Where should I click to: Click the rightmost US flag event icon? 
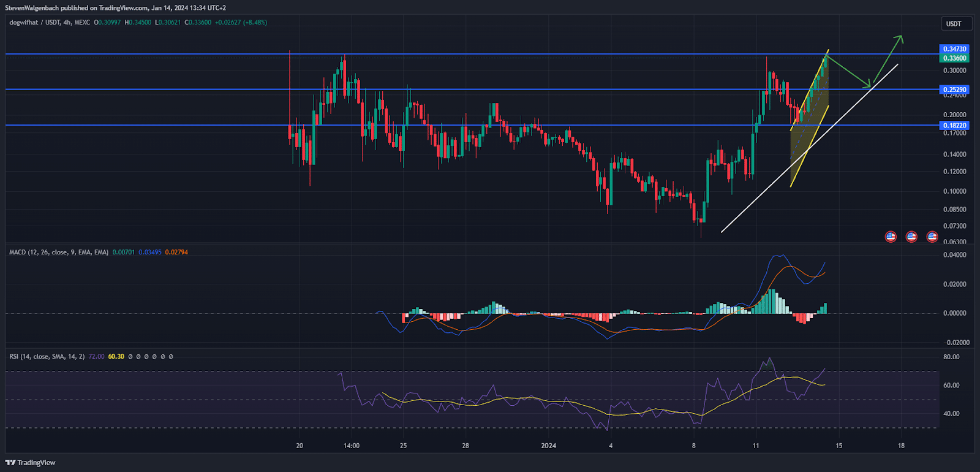pos(932,236)
